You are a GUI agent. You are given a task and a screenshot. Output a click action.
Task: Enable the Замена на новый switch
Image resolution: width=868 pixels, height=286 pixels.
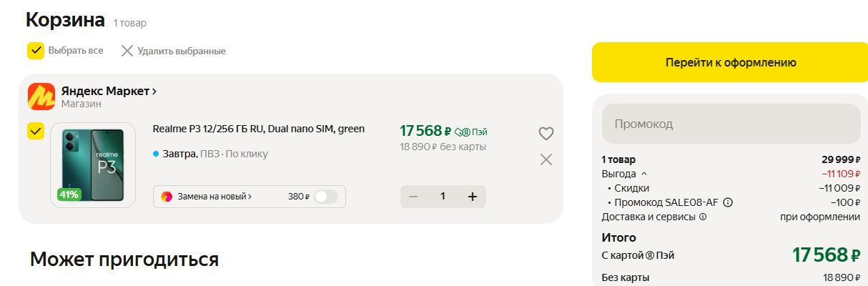point(326,197)
